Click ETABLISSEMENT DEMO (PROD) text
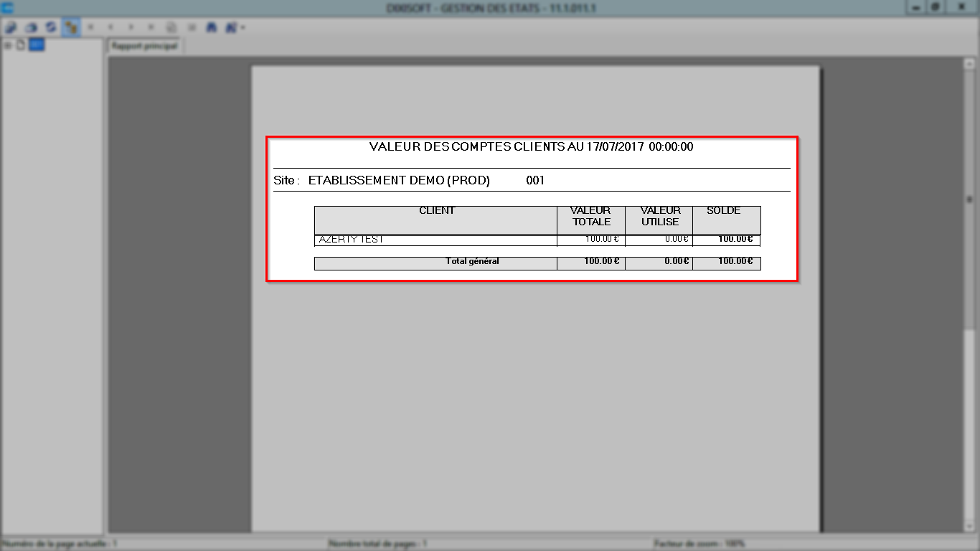This screenshot has width=980, height=551. [x=399, y=180]
